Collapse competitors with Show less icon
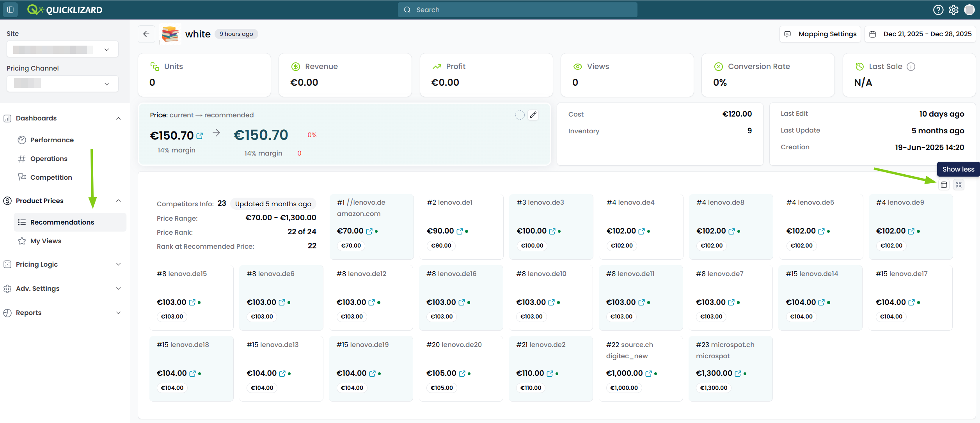This screenshot has height=423, width=980. (x=959, y=184)
